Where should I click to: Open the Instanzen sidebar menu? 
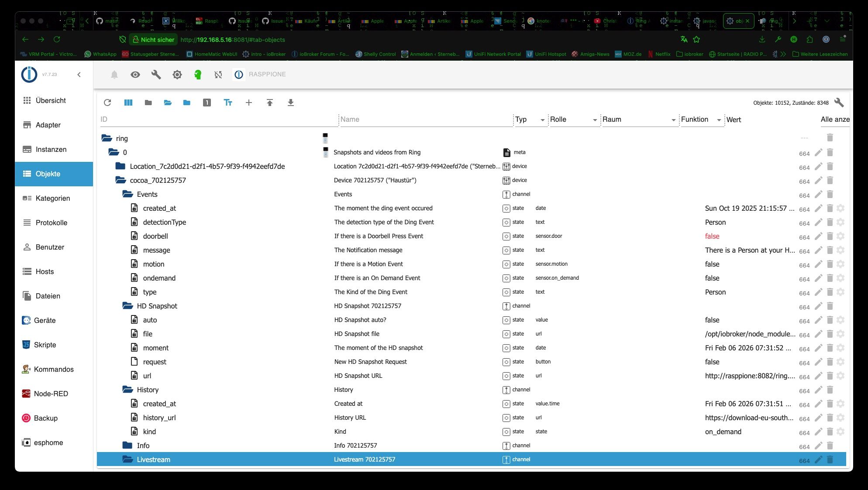coord(51,149)
